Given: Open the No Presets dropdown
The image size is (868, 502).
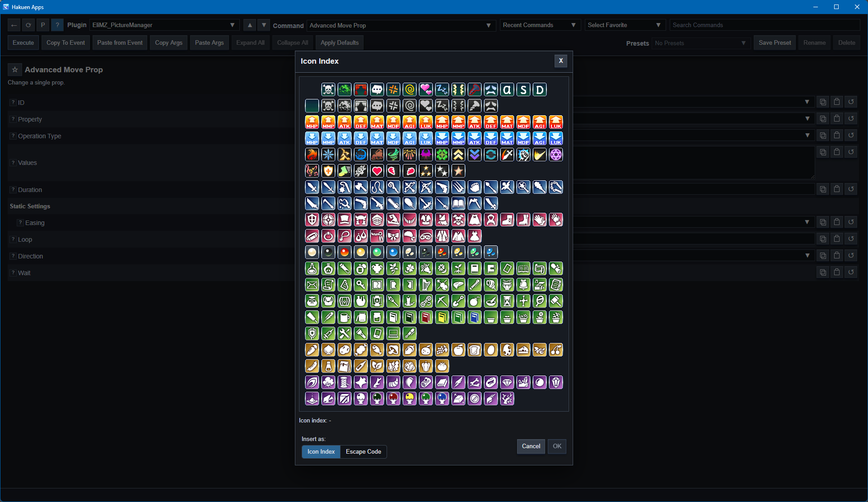Looking at the screenshot, I should pos(701,43).
